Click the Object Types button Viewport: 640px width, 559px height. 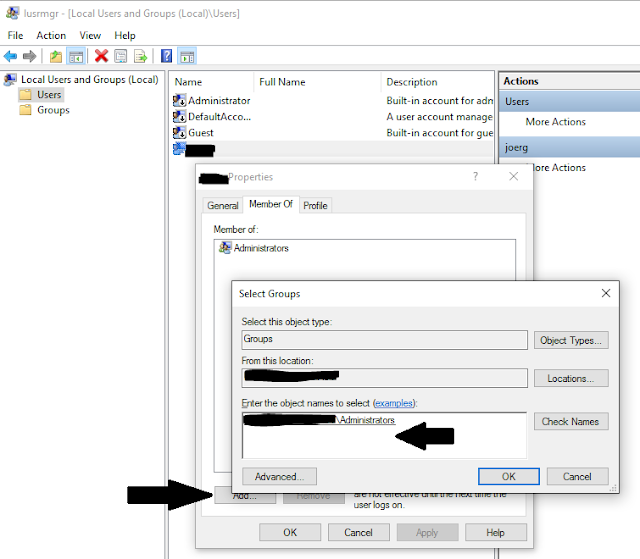tap(571, 340)
